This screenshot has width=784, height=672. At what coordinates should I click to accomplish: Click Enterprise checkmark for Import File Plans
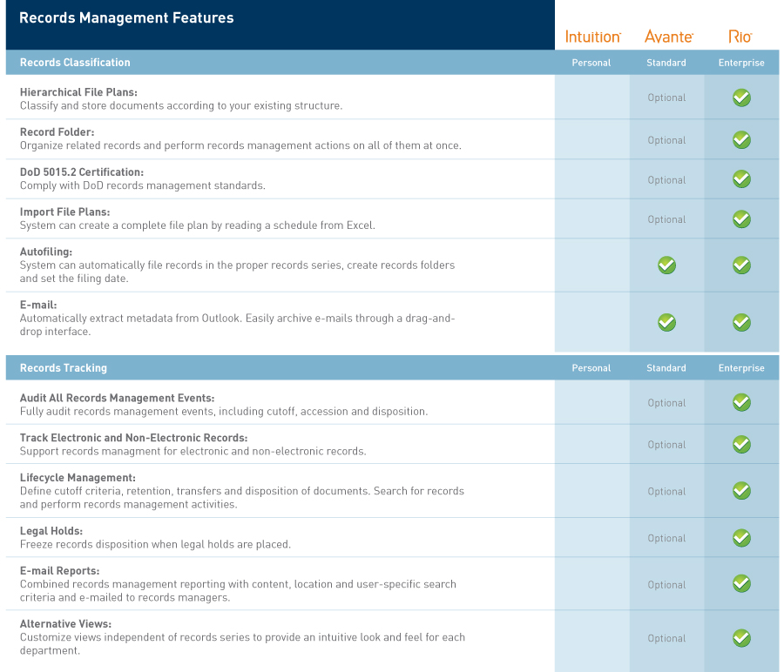741,218
